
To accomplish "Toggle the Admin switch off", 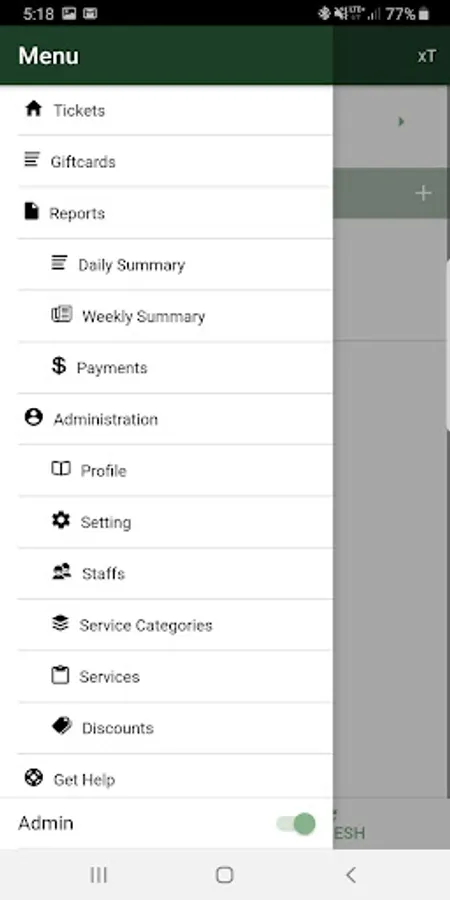I will [296, 824].
